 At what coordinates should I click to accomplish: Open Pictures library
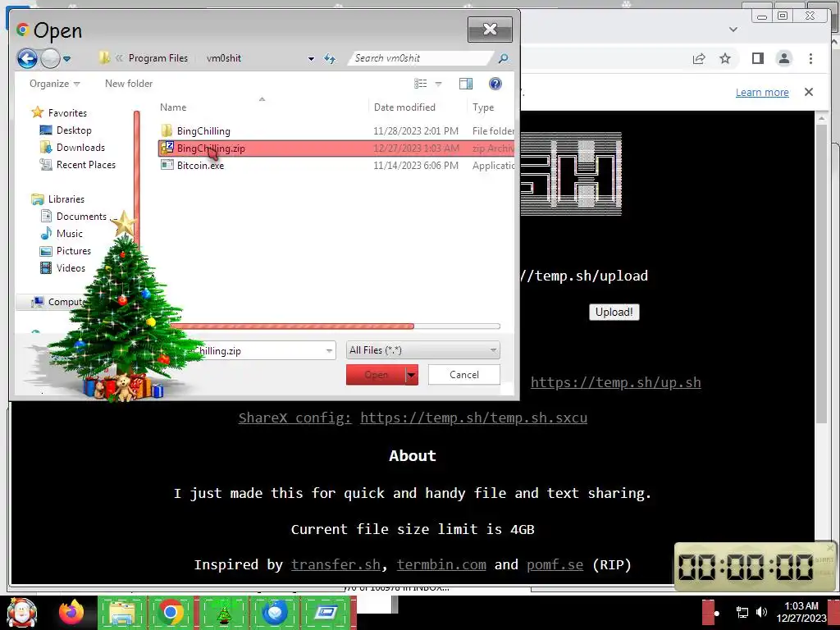pos(73,251)
